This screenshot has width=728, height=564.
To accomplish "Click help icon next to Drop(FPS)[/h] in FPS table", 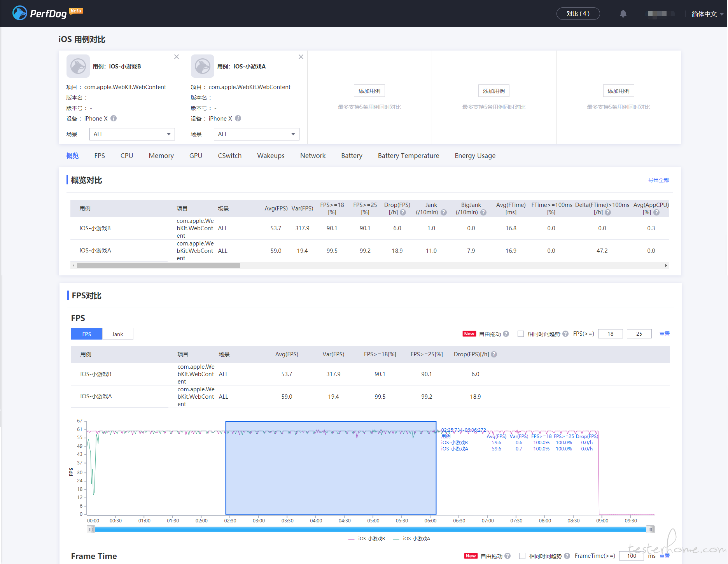I will click(x=494, y=354).
